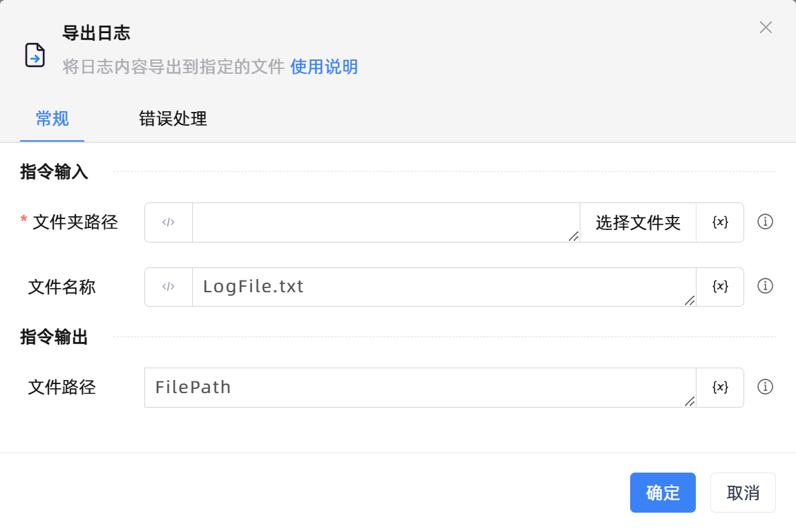Open the 使用说明 help link

coord(324,66)
